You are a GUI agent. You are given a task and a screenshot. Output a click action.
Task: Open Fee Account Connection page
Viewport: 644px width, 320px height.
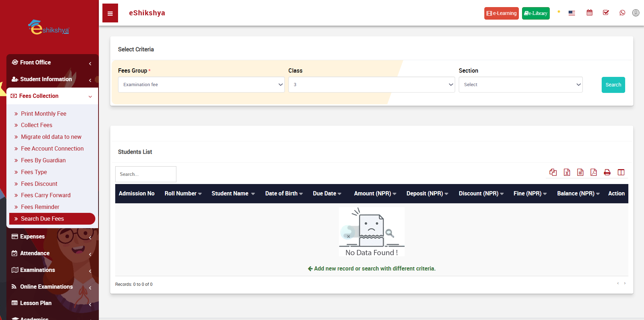click(52, 148)
